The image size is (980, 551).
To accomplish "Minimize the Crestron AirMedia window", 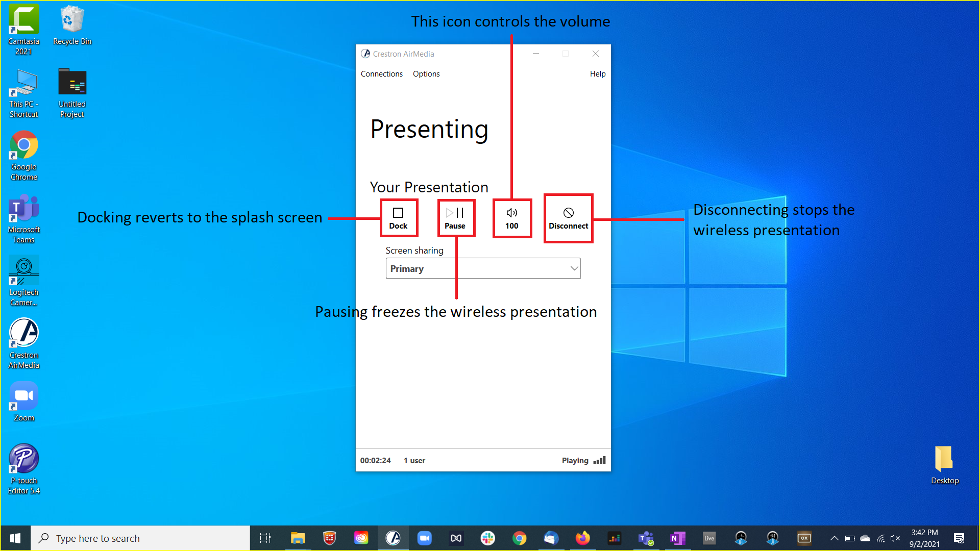I will click(x=536, y=54).
